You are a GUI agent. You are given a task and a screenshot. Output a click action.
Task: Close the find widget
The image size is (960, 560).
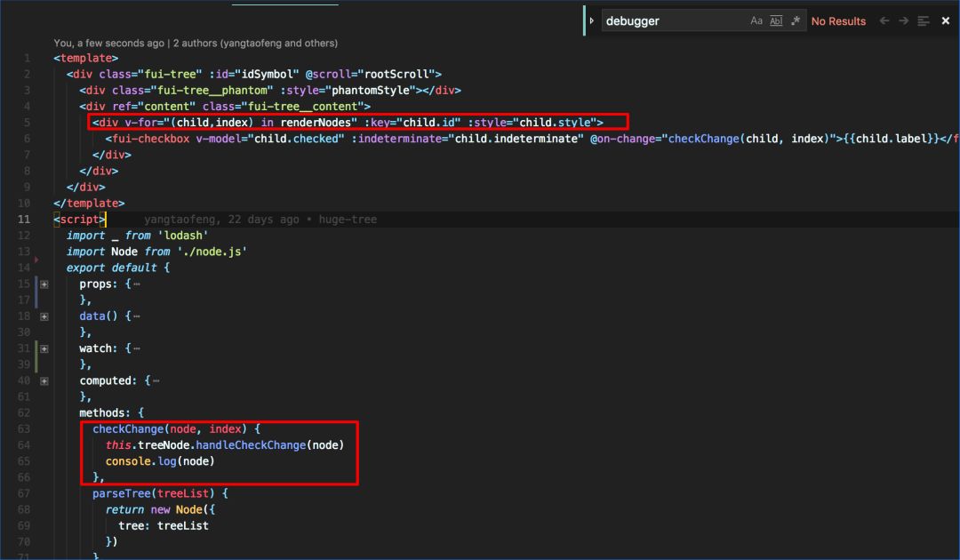[946, 20]
